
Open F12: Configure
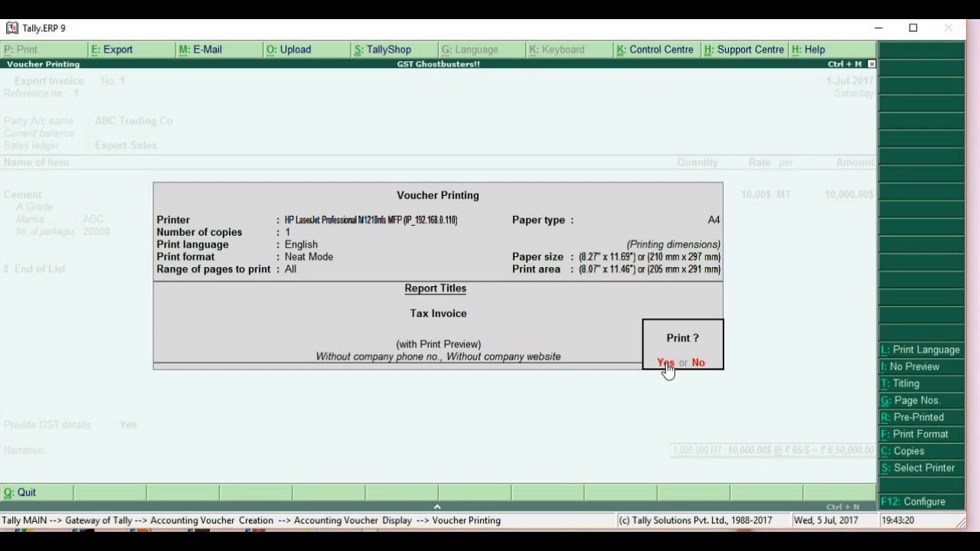921,501
